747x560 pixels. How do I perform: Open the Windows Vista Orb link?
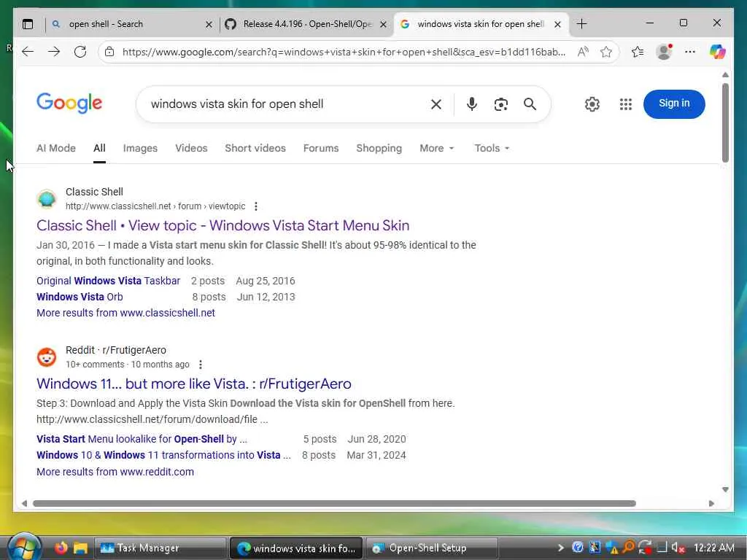[80, 297]
